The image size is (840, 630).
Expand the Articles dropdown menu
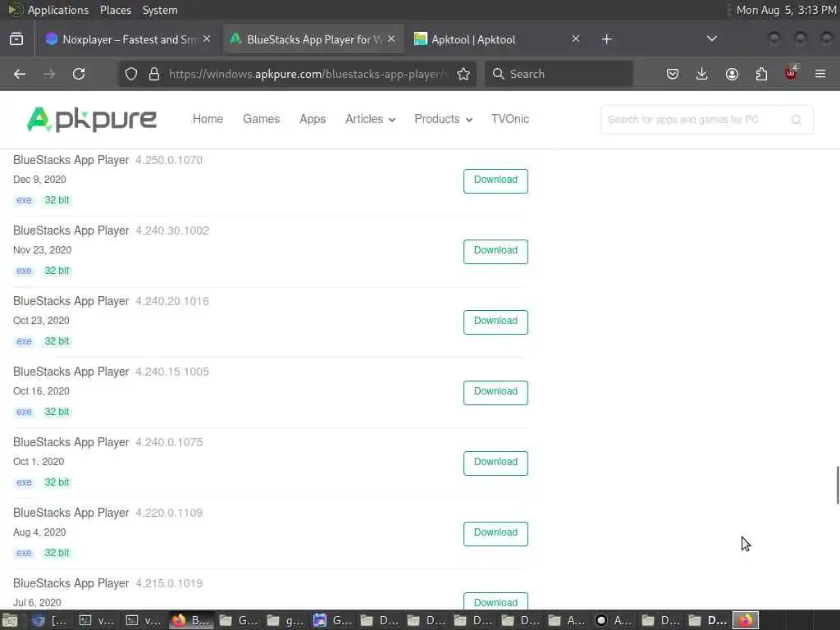[370, 119]
